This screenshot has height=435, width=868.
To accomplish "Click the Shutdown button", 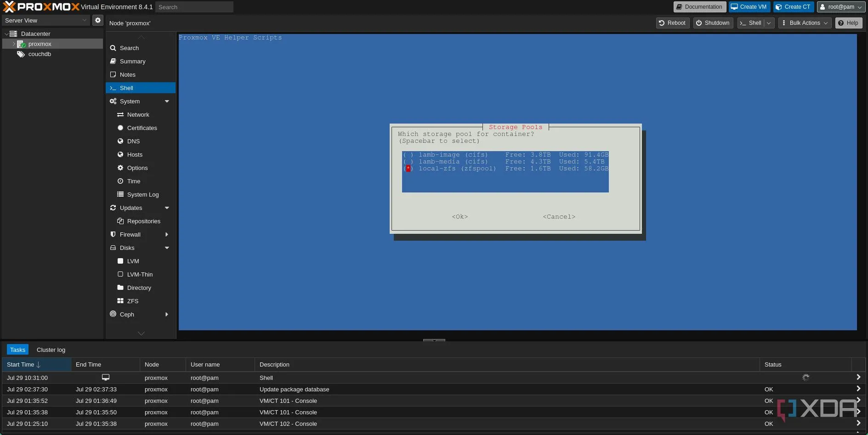I will click(713, 23).
